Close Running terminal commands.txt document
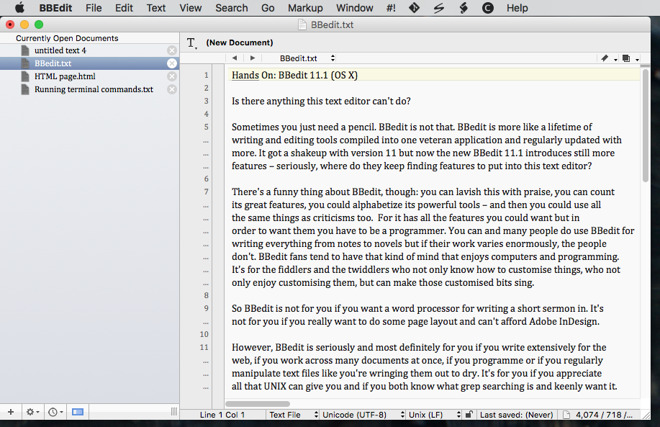 click(x=172, y=90)
